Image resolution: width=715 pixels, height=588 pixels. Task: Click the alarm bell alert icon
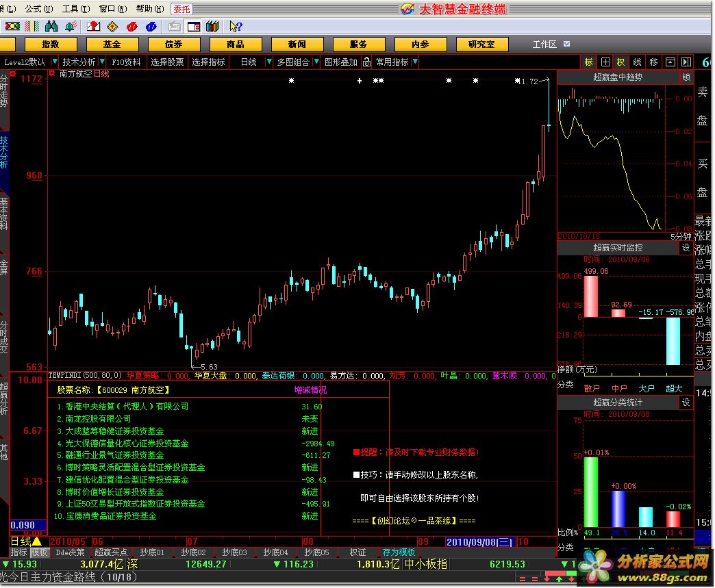(x=71, y=27)
